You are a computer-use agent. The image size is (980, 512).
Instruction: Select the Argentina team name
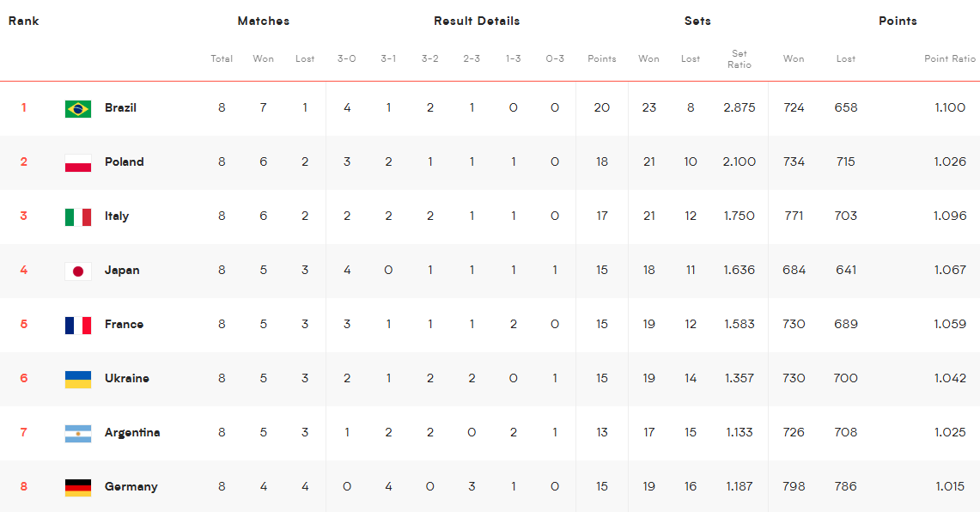click(x=132, y=433)
